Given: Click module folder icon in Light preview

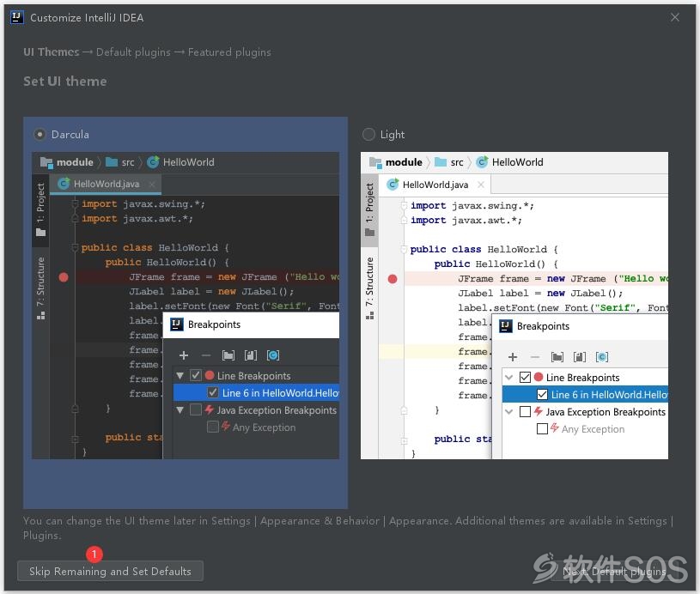Looking at the screenshot, I should click(x=375, y=162).
